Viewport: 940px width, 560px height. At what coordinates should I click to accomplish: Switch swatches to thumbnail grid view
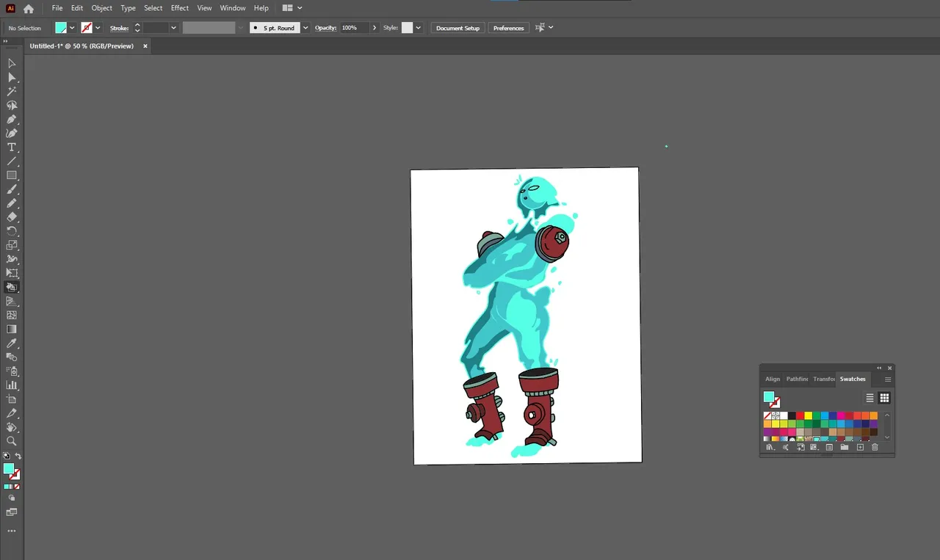point(884,398)
